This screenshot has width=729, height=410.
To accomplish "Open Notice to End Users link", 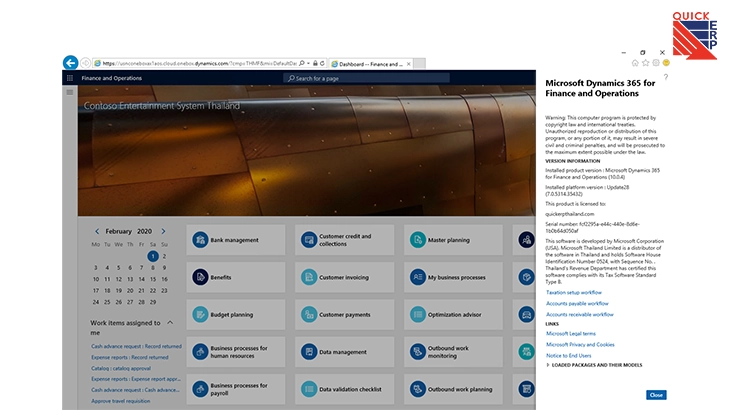I will point(569,355).
